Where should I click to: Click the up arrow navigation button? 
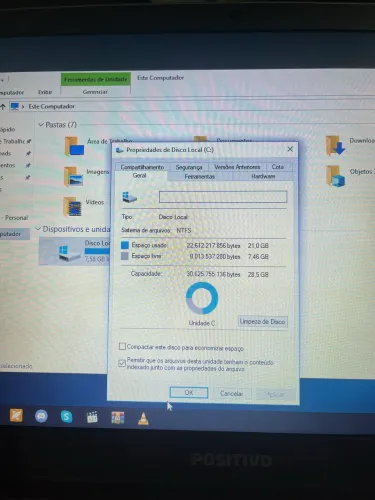(x=3, y=107)
